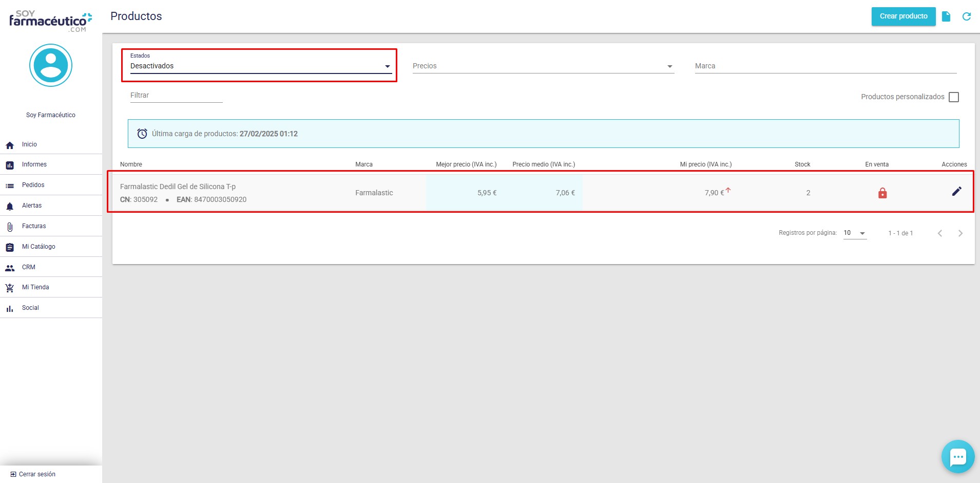Click CN 305092 code
Image resolution: width=980 pixels, height=483 pixels.
(x=139, y=200)
